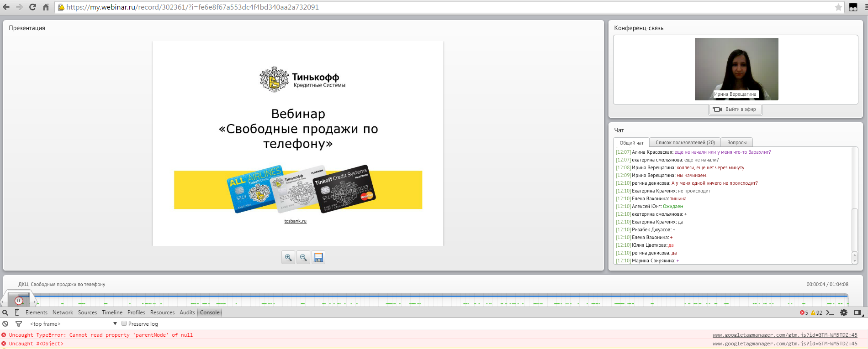Viewport: 868px width, 349px height.
Task: Switch to the Profiles panel
Action: click(136, 313)
